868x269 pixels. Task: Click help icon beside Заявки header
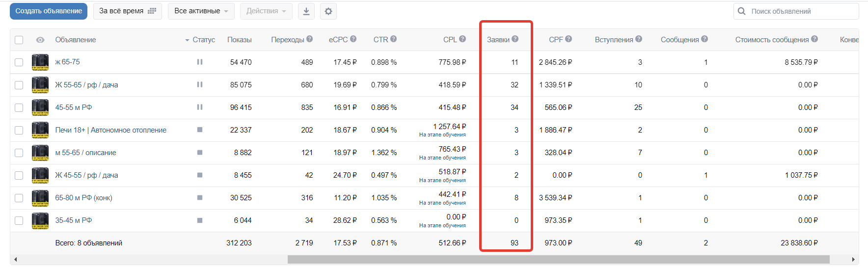coord(515,39)
